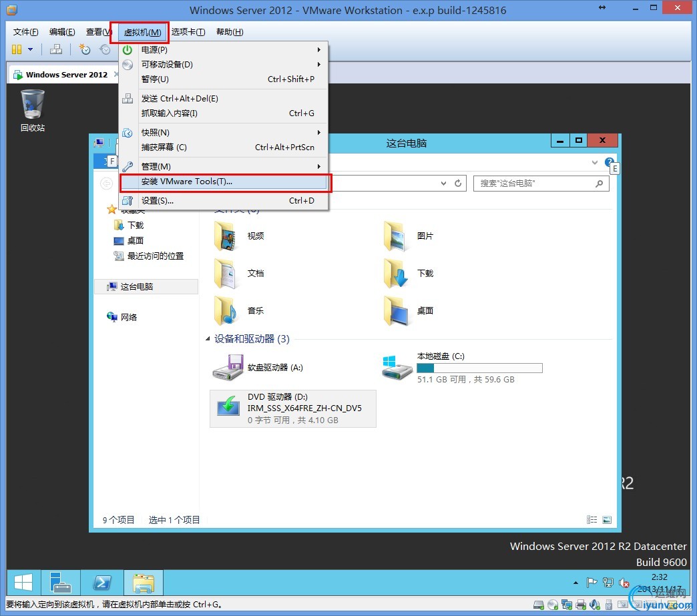The height and width of the screenshot is (616, 697).
Task: Click the network tray icon in guest
Action: click(608, 582)
